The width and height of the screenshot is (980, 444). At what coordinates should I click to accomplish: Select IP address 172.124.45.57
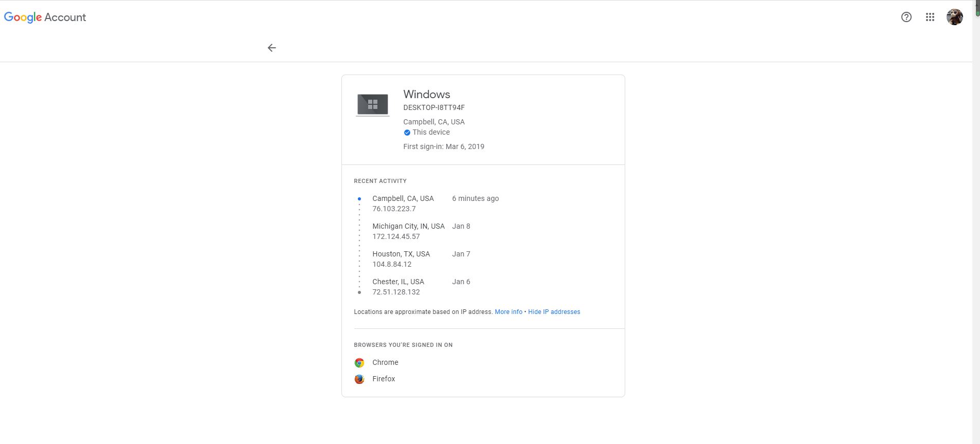tap(396, 236)
